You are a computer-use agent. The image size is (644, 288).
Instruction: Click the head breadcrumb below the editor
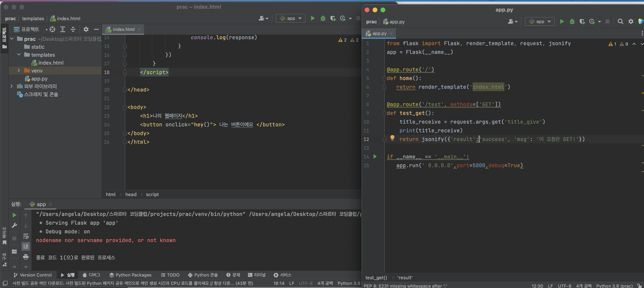[131, 195]
